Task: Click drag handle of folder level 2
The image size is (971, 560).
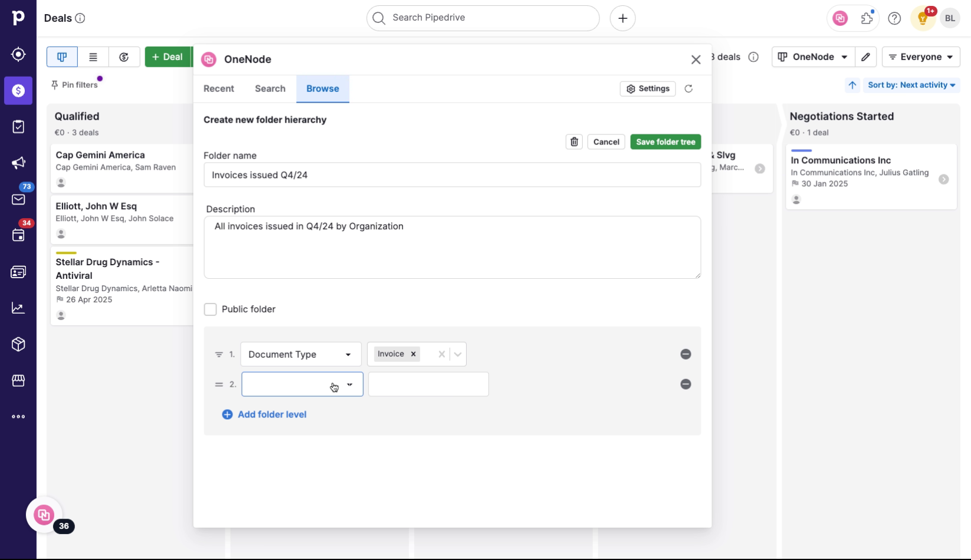Action: point(219,384)
